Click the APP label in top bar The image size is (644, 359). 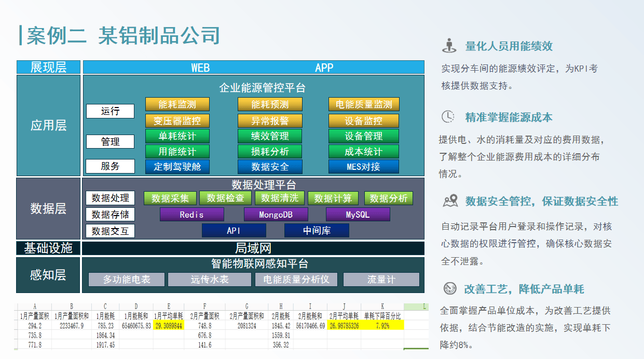[324, 68]
